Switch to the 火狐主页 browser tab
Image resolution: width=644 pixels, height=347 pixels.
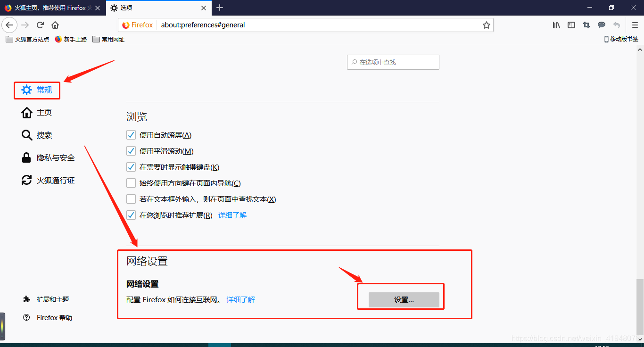pyautogui.click(x=52, y=8)
